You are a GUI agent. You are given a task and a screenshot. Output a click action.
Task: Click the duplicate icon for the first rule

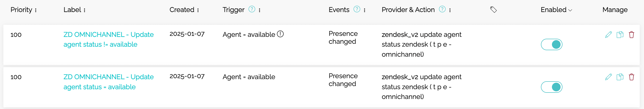[x=620, y=35]
